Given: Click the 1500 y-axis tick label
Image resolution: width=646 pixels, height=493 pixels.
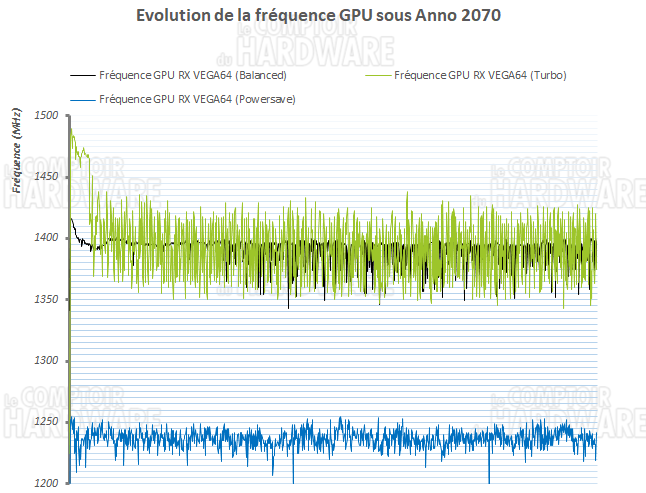Looking at the screenshot, I should (46, 115).
